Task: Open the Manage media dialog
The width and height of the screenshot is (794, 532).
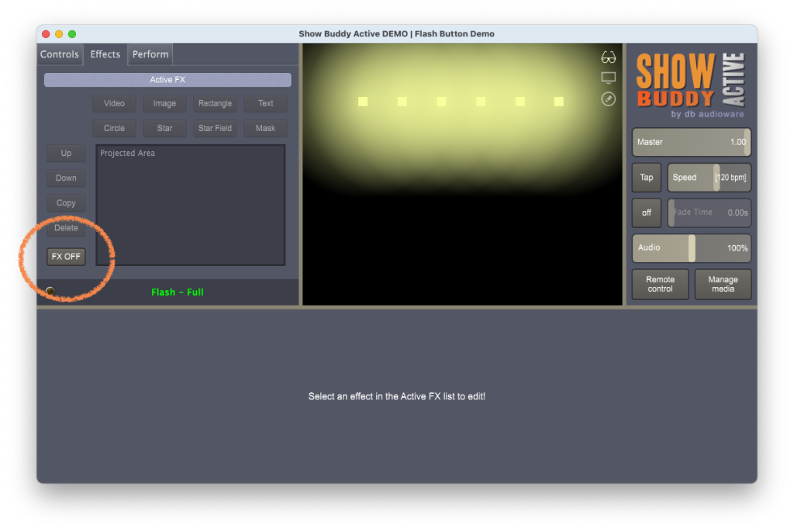Action: coord(723,284)
